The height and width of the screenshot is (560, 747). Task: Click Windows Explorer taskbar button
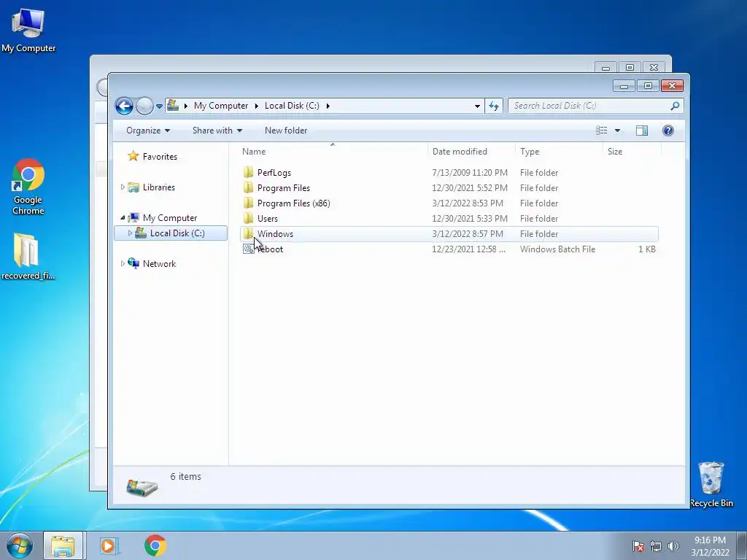click(63, 545)
